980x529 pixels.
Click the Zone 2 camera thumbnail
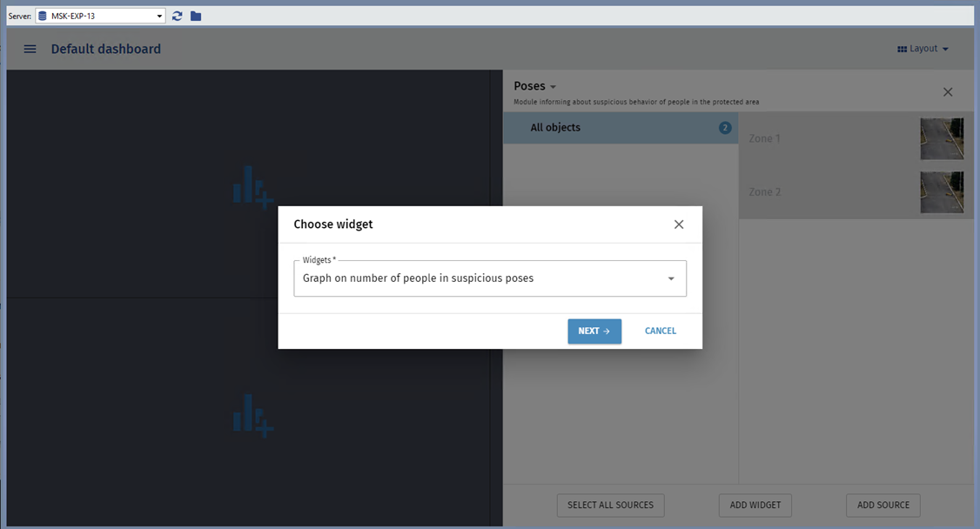point(942,192)
